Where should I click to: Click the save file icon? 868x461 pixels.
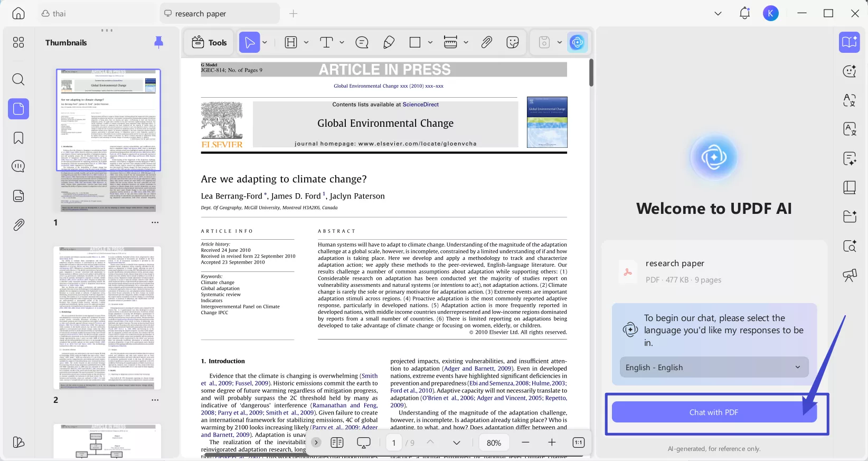544,42
